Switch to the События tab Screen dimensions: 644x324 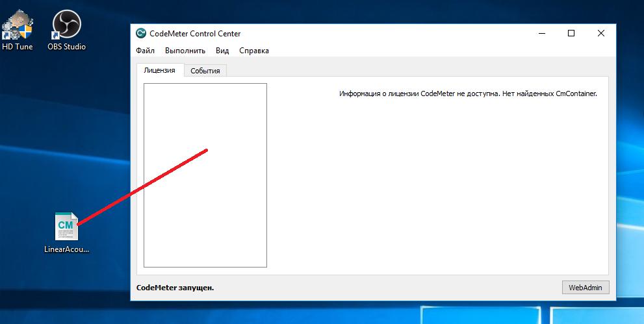click(205, 71)
